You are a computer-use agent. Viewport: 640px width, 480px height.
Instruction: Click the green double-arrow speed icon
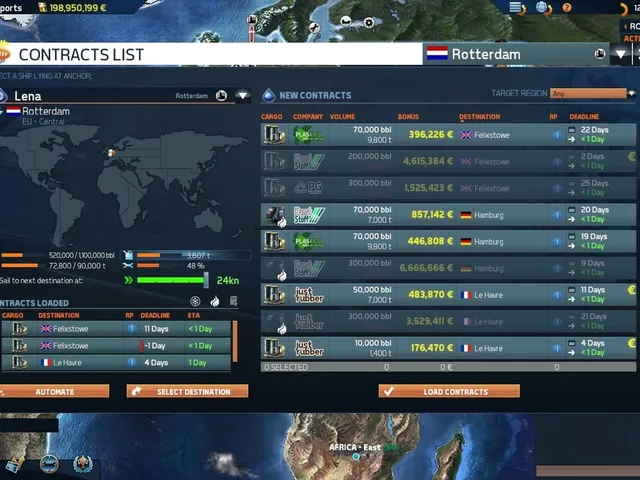(x=129, y=280)
